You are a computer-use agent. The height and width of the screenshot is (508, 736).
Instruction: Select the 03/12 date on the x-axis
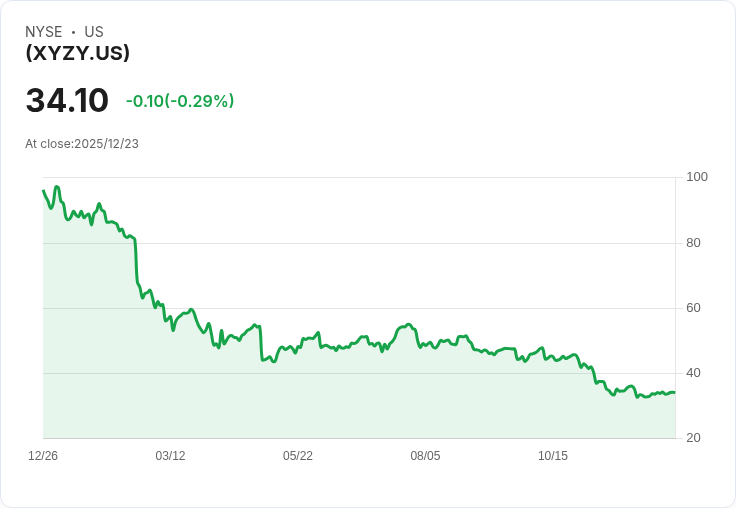170,456
